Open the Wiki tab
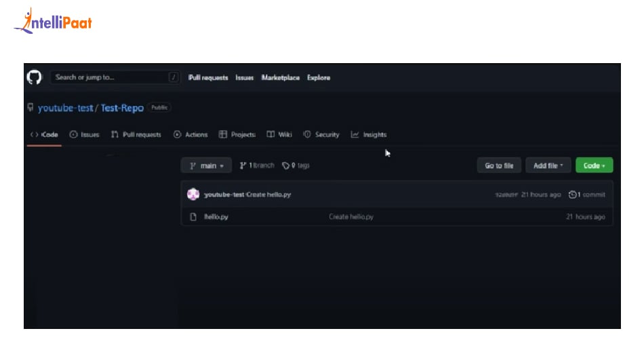This screenshot has width=644, height=350. 279,135
